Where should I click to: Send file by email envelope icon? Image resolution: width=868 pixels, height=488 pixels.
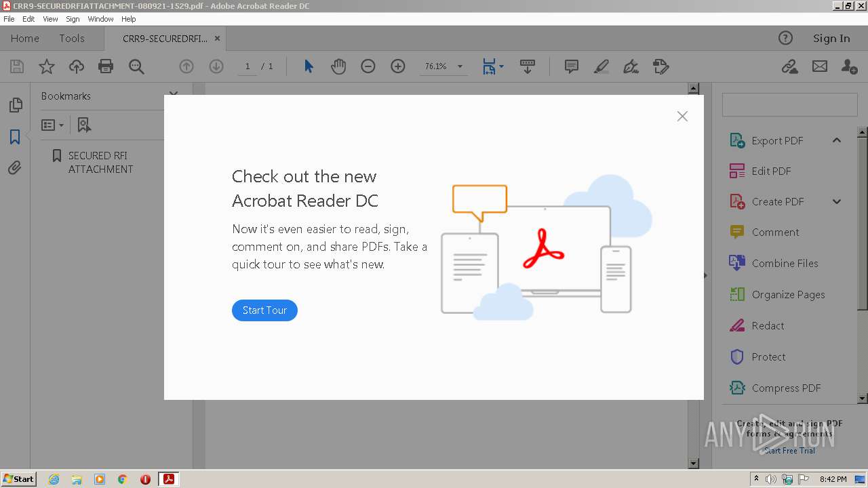(820, 66)
